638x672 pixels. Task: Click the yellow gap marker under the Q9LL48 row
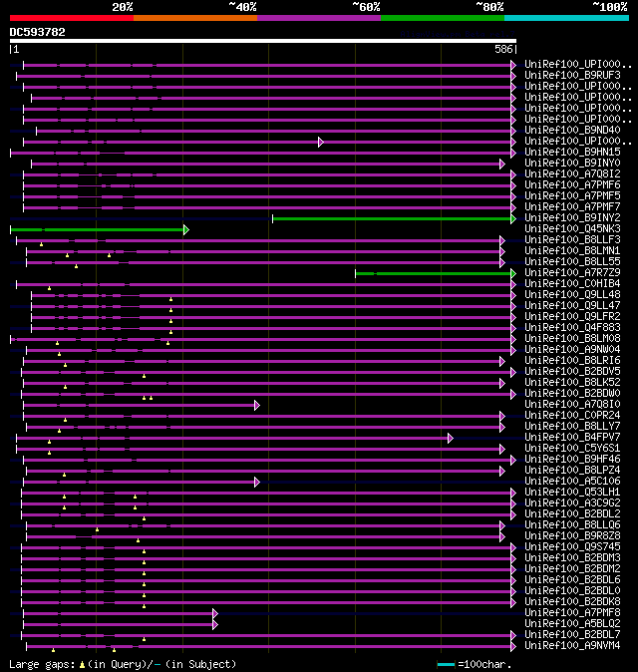[x=170, y=299]
